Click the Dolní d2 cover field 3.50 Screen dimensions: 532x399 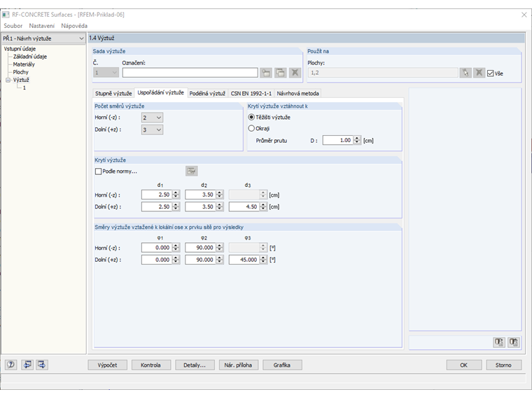coord(200,206)
